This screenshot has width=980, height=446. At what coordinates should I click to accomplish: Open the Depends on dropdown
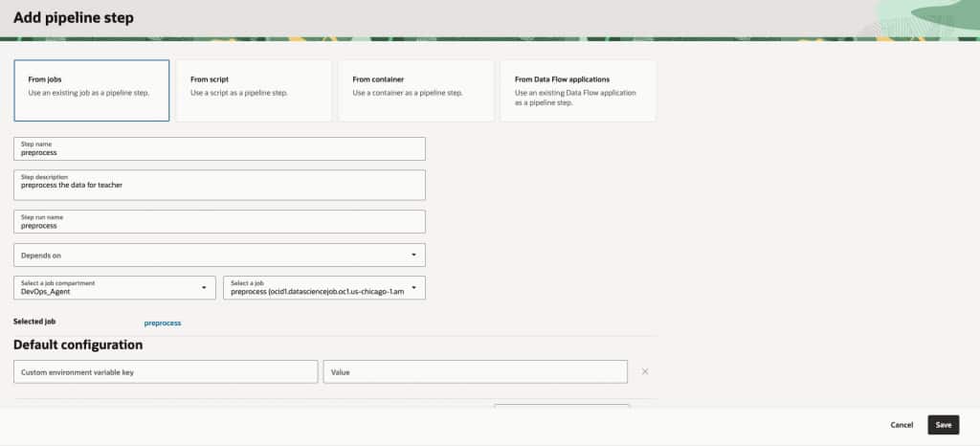click(x=219, y=255)
